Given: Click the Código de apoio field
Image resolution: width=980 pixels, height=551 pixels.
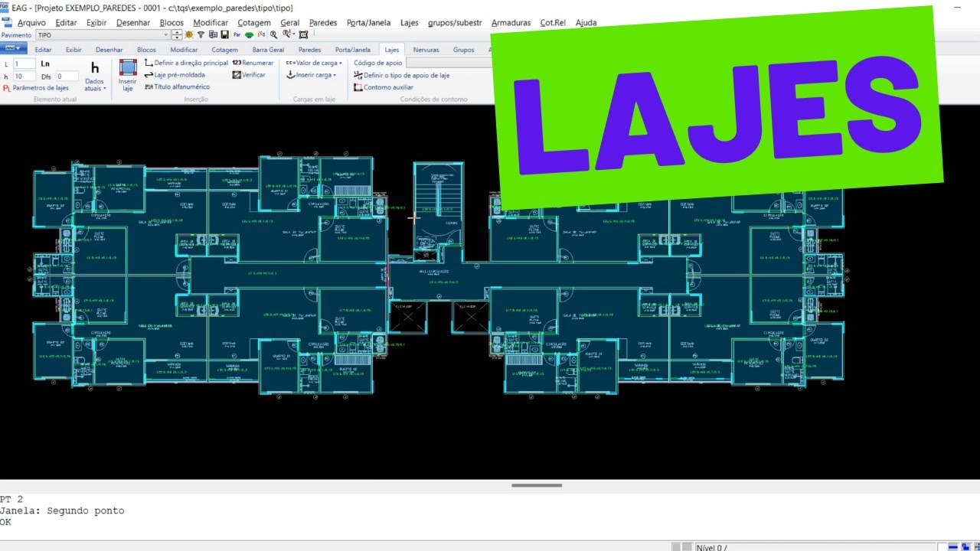Looking at the screenshot, I should (449, 63).
